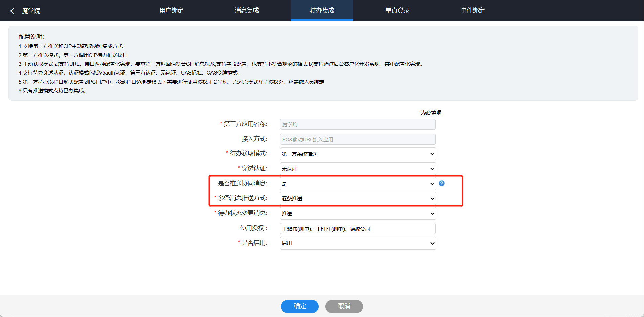Viewport: 644px width, 317px height.
Task: Click the 穿透认证 label
Action: (254, 168)
